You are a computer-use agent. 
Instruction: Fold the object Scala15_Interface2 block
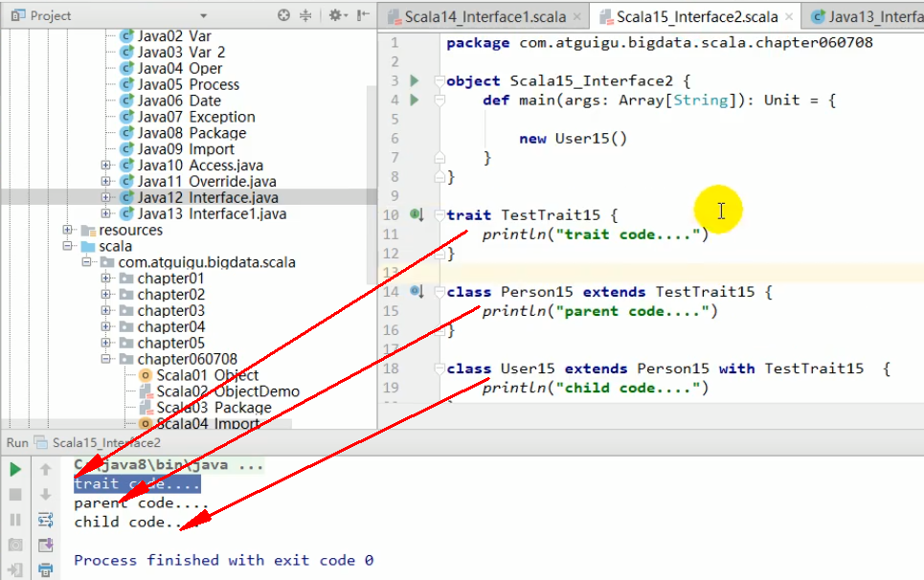439,80
